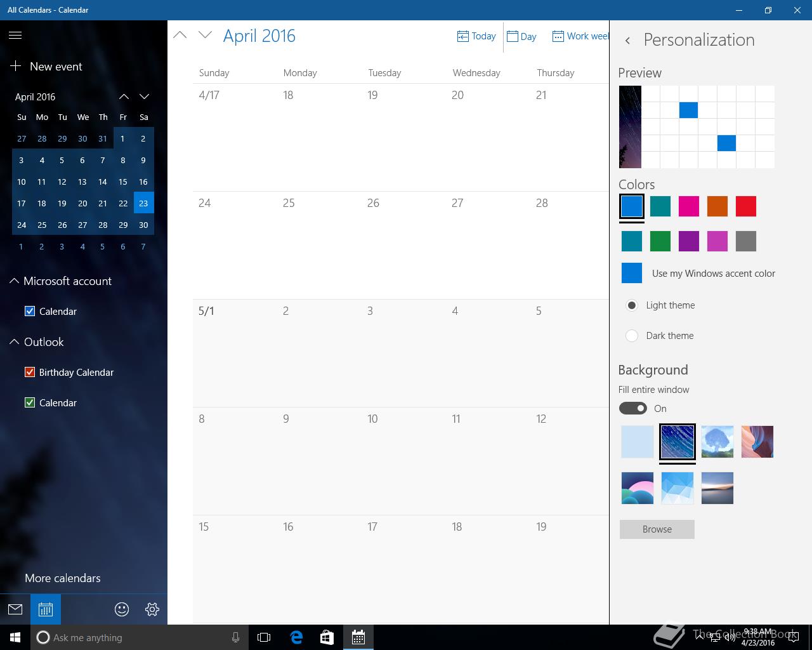Click April 2016 label in mini calendar

click(x=36, y=96)
